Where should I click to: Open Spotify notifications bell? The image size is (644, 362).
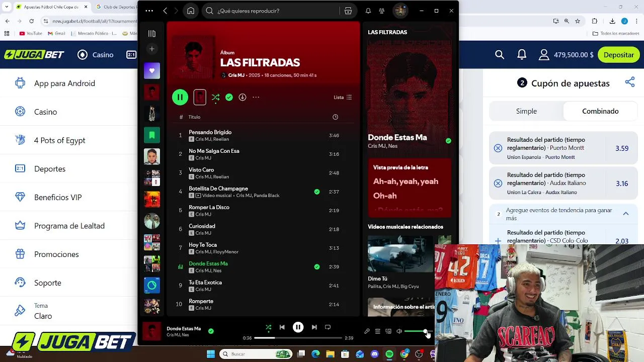pos(368,11)
